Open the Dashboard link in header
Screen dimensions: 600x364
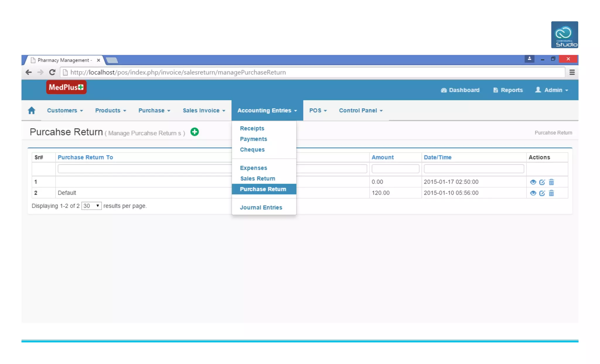pos(460,90)
